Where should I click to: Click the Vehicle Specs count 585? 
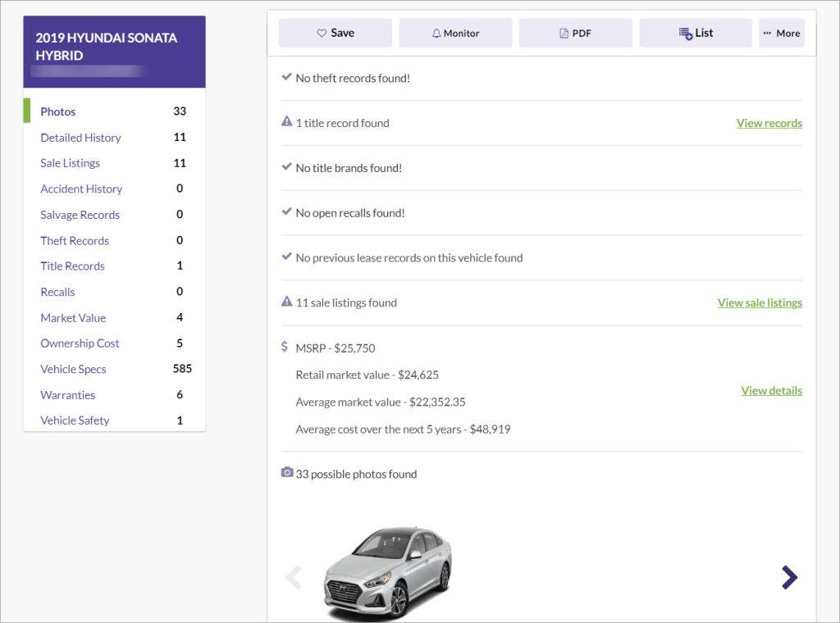pos(182,369)
